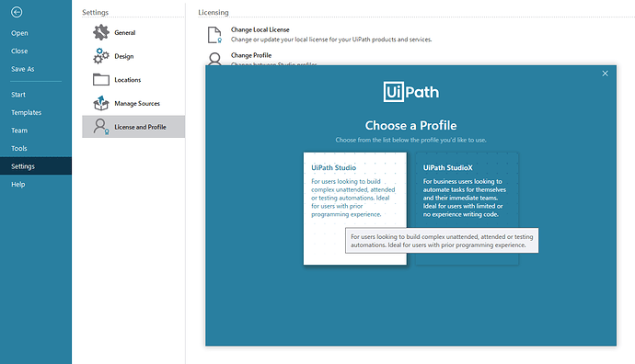
Task: Switch to Design settings
Action: tap(133, 56)
